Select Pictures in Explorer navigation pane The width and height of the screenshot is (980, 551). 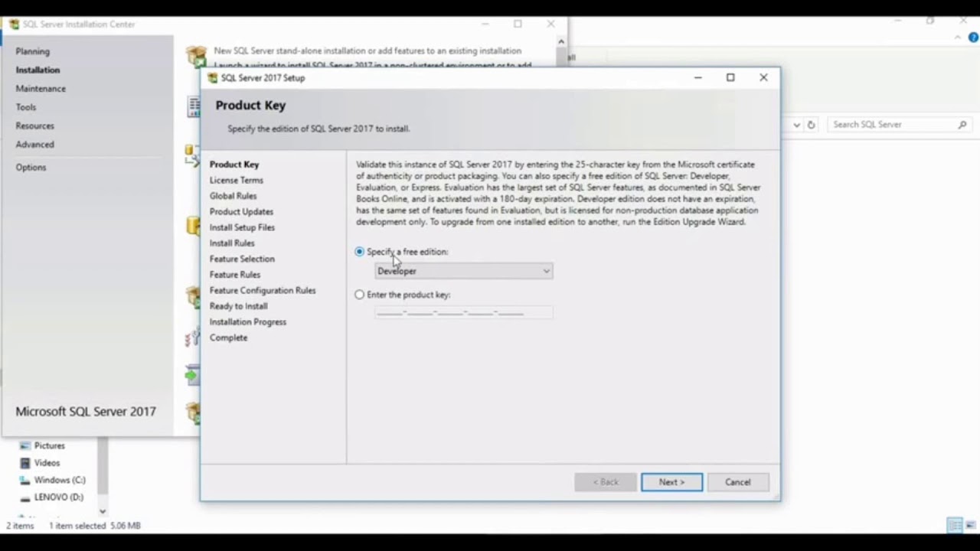(50, 445)
